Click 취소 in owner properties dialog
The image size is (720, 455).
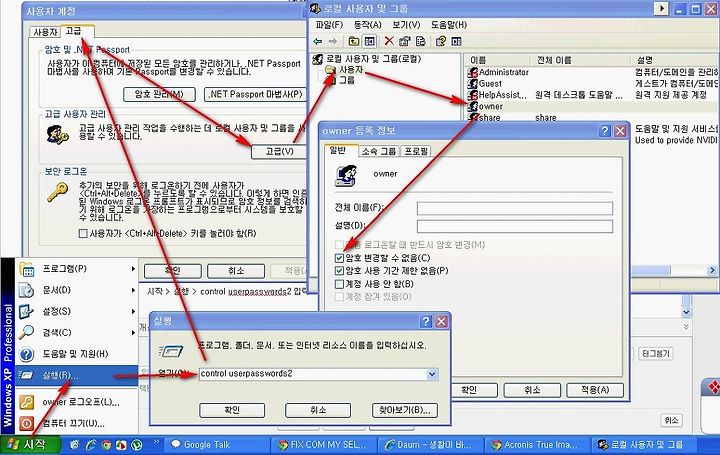[x=532, y=390]
